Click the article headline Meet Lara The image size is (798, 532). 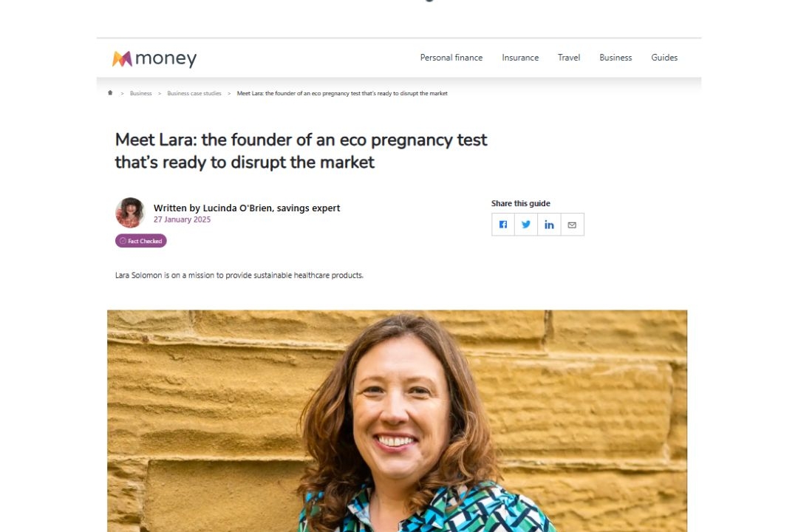tap(301, 151)
